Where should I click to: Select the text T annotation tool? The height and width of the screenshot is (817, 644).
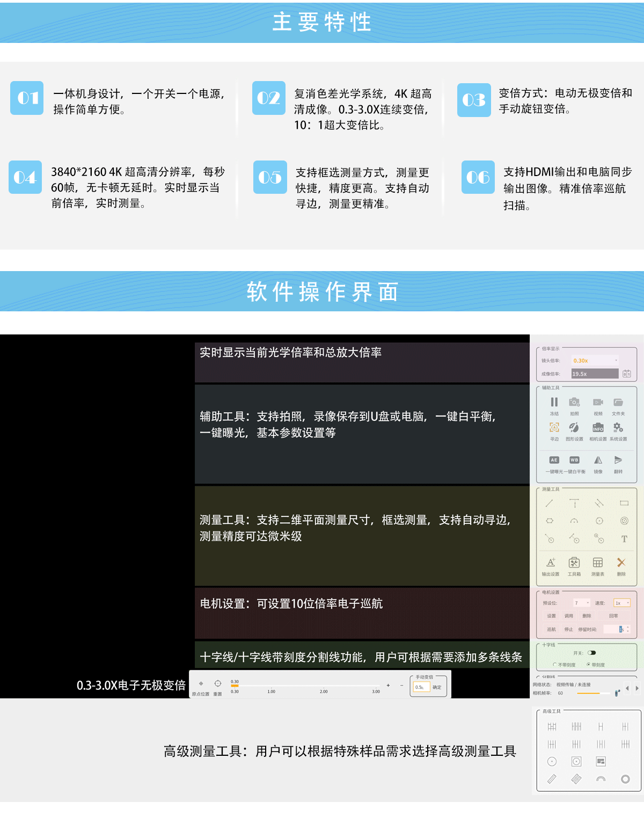pos(624,539)
